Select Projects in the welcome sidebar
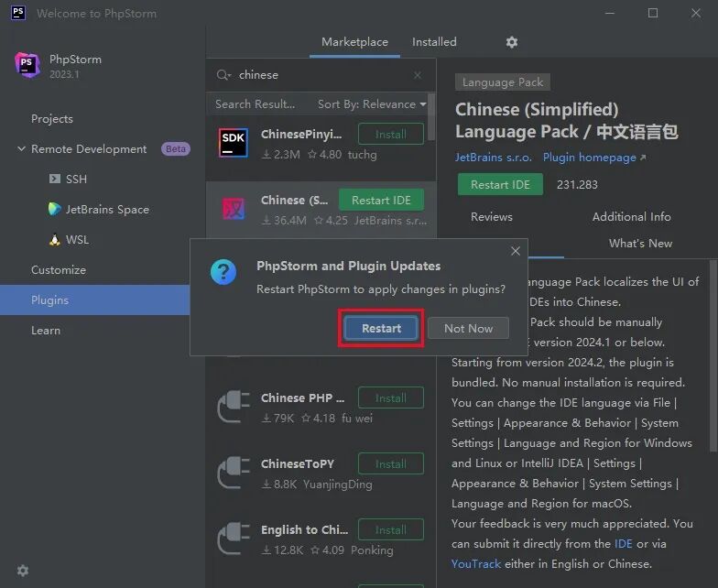This screenshot has width=718, height=588. [x=51, y=119]
